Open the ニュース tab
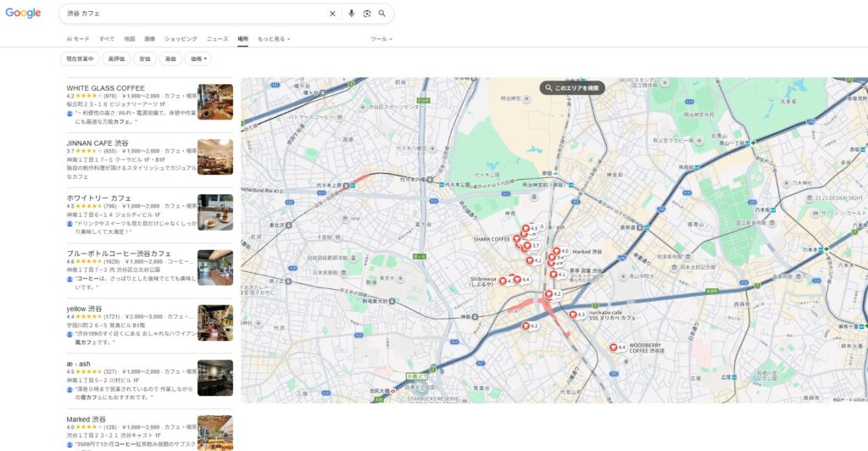Screen dimensions: 868x451 tap(217, 39)
